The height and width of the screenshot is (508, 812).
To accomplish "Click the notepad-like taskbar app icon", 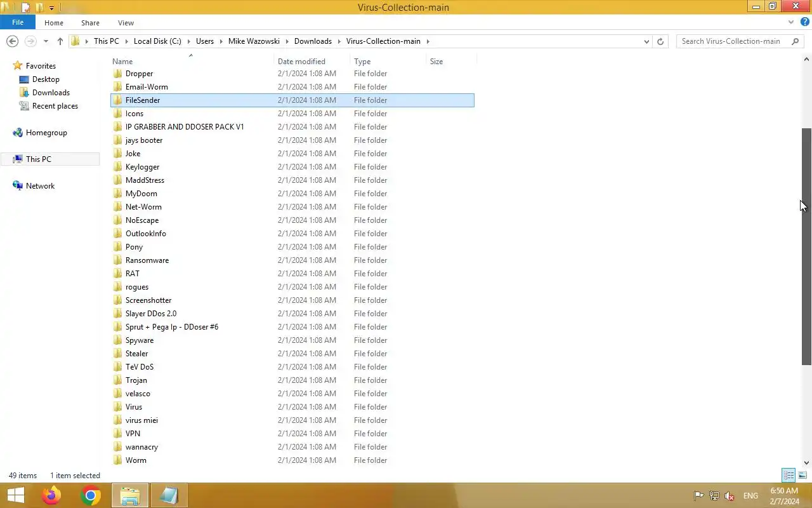I will pyautogui.click(x=169, y=495).
